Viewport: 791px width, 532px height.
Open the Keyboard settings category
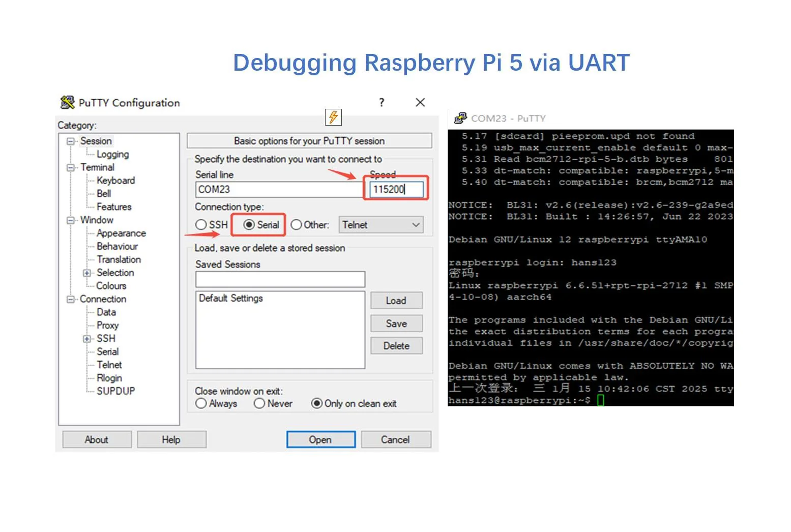click(x=115, y=181)
